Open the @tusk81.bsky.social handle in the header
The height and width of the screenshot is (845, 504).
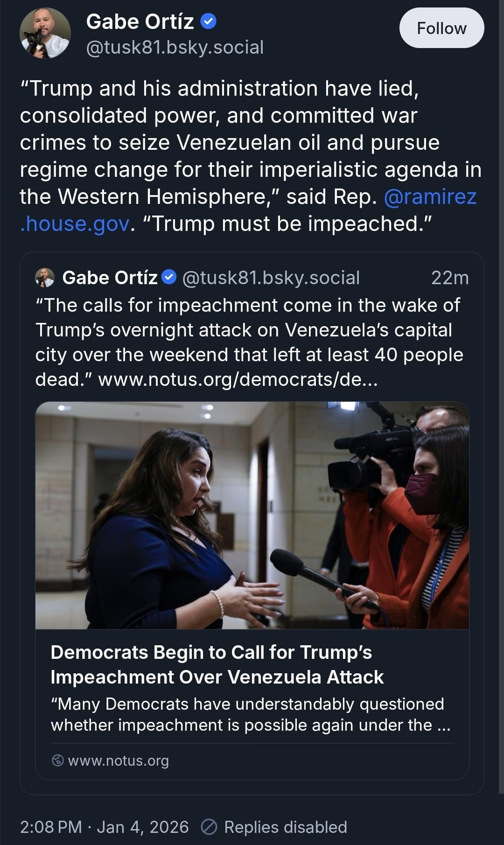tap(175, 47)
